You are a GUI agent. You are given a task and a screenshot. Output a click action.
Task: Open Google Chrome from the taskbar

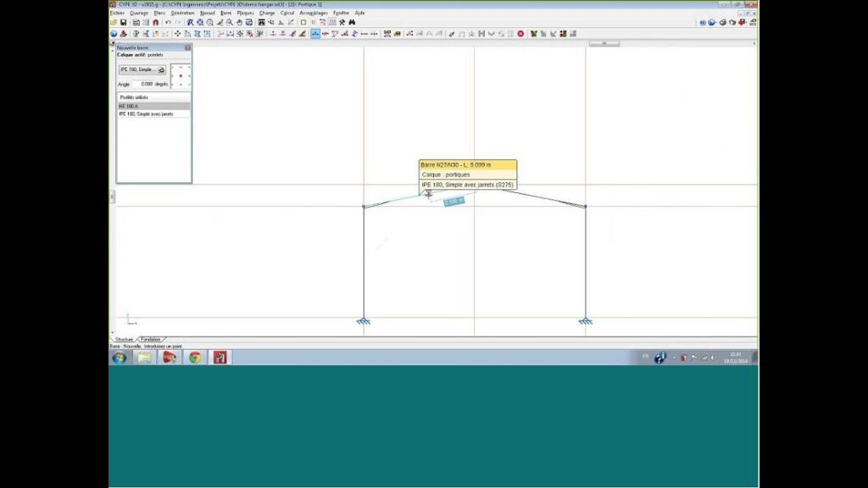[195, 358]
